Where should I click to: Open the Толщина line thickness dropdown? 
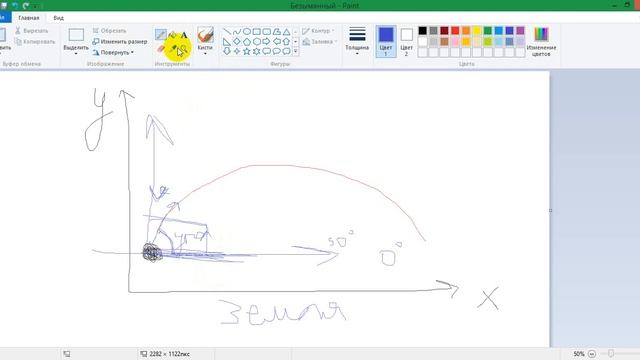click(x=357, y=41)
